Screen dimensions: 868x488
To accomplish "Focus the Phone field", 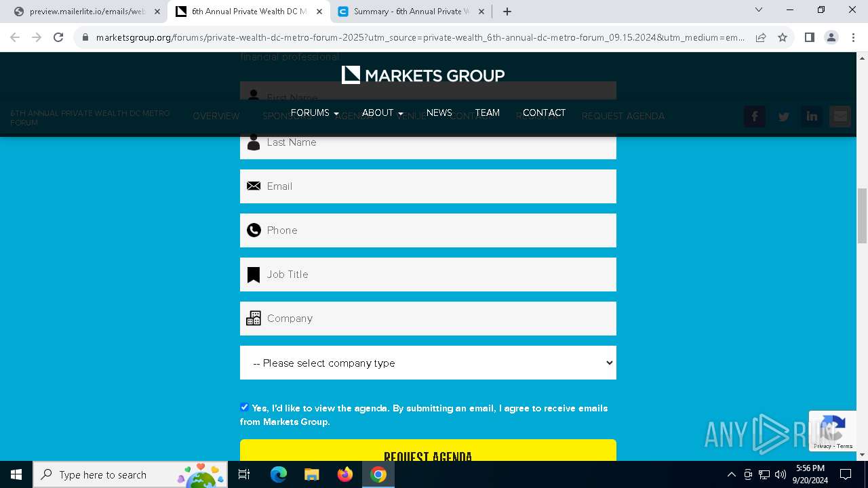I will click(x=428, y=230).
